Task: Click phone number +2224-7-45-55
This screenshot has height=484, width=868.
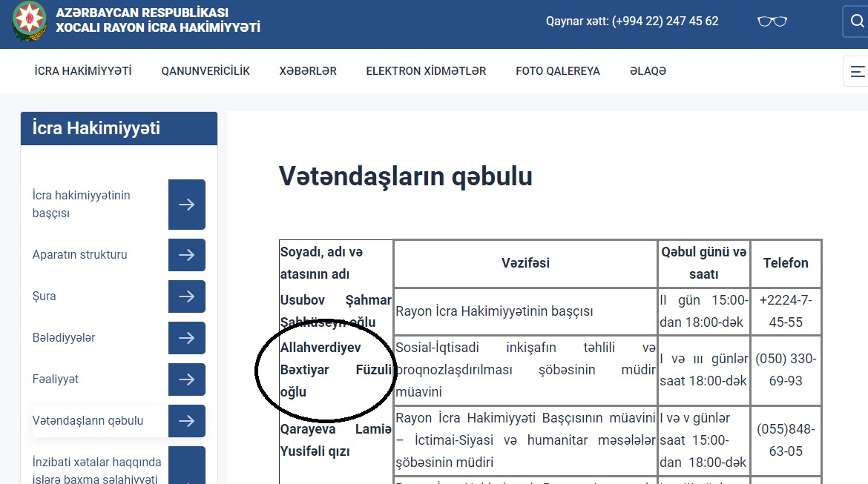Action: (x=786, y=311)
